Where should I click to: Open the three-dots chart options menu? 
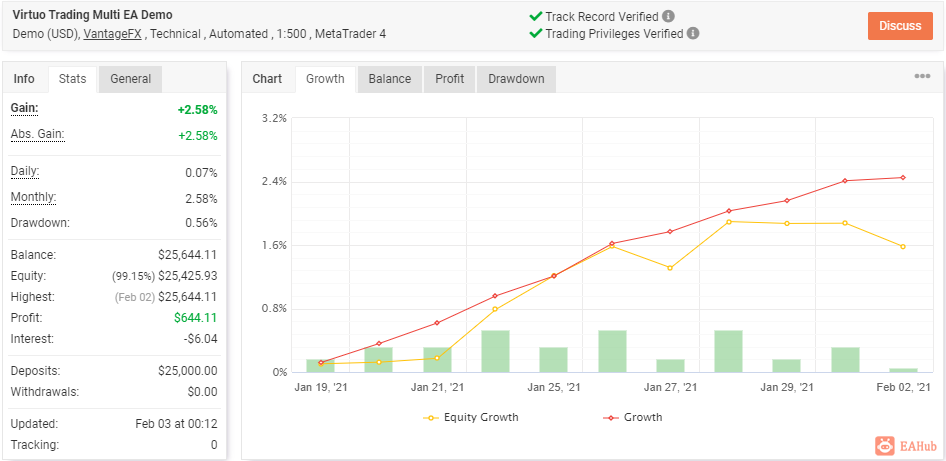click(922, 76)
